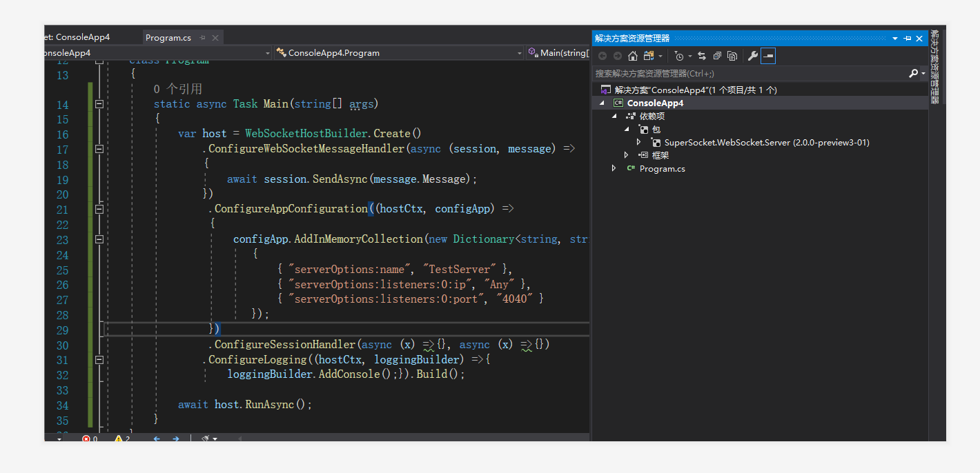980x473 pixels.
Task: Collapse the ConsoleApp4 project node
Action: tap(602, 102)
